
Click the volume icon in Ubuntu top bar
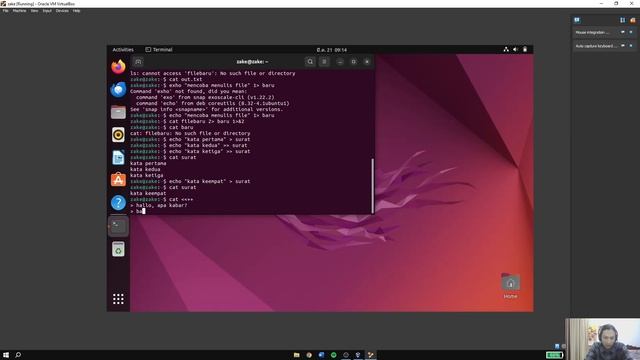516,49
